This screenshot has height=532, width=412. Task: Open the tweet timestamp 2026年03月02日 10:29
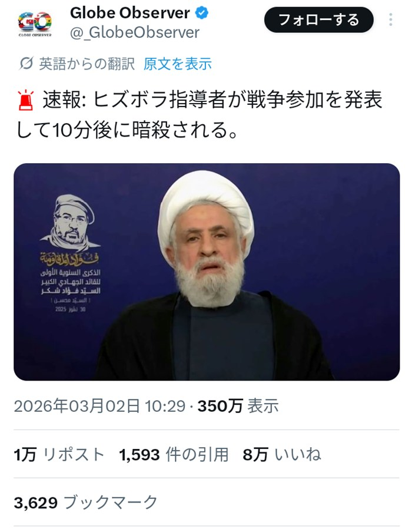pos(99,406)
